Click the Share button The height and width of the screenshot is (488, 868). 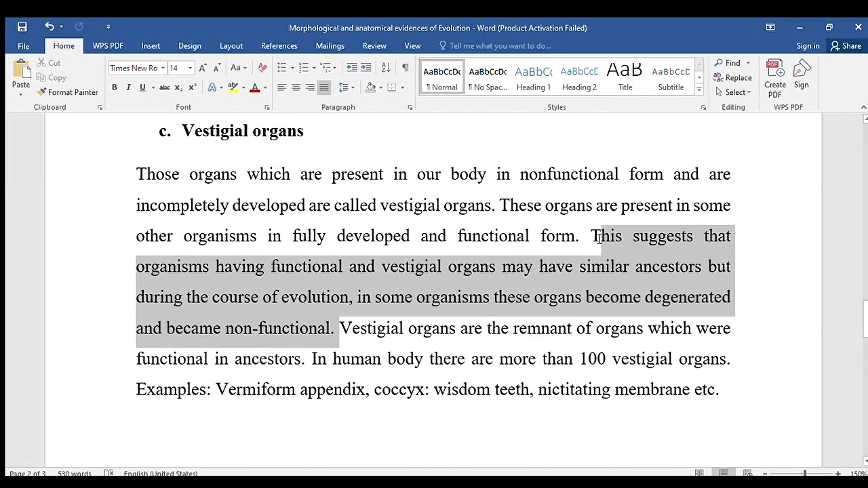846,46
